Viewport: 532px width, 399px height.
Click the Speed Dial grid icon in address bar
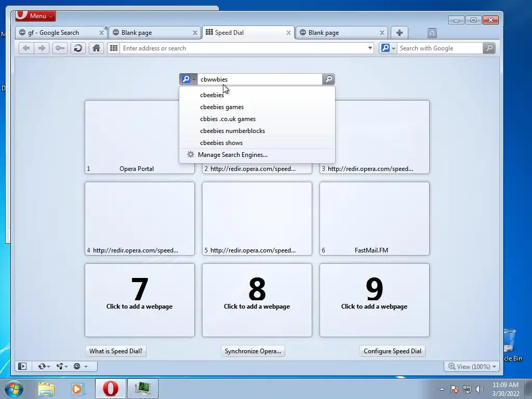click(x=114, y=48)
